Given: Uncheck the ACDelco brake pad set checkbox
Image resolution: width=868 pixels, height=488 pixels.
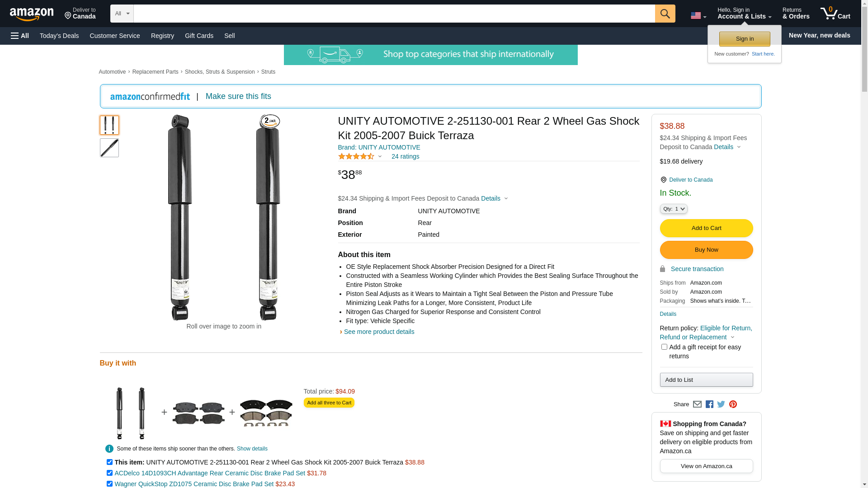Looking at the screenshot, I should 109,473.
